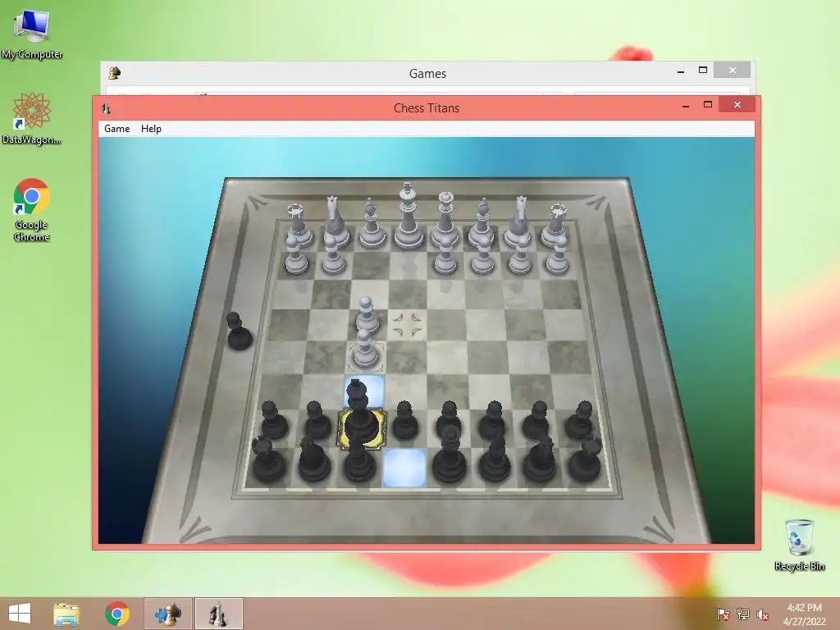Open the Recycle Bin
The image size is (840, 630).
click(x=799, y=545)
